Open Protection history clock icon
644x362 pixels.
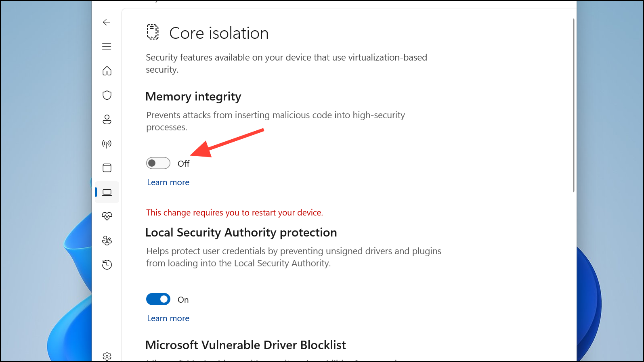[107, 265]
